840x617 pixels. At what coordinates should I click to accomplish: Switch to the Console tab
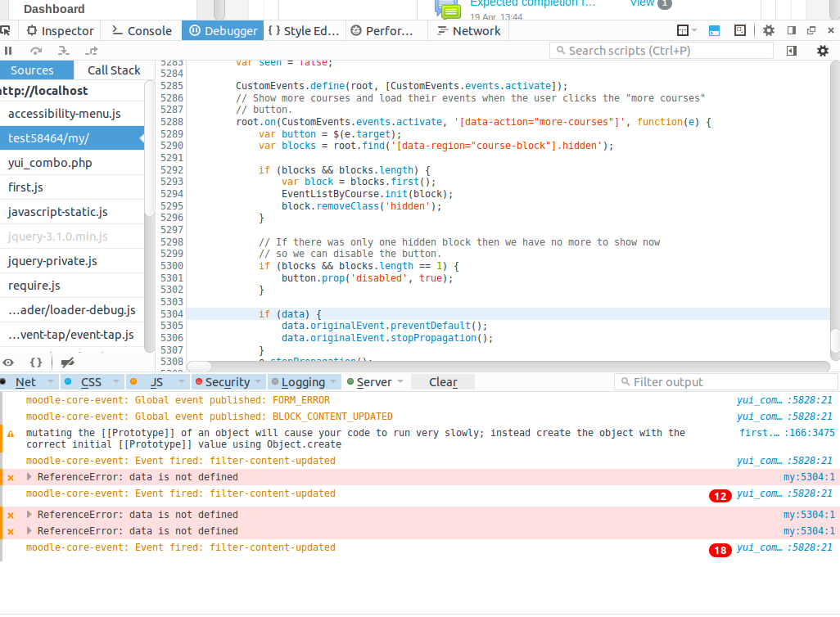[x=142, y=30]
